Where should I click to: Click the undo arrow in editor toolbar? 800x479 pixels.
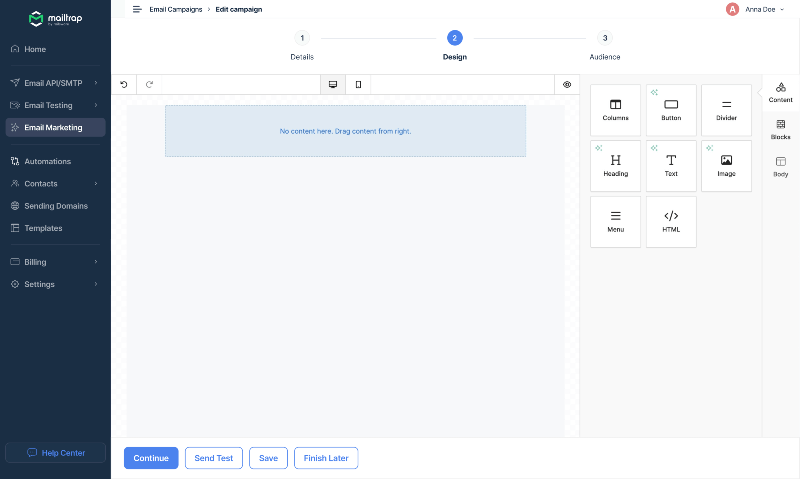(x=124, y=85)
